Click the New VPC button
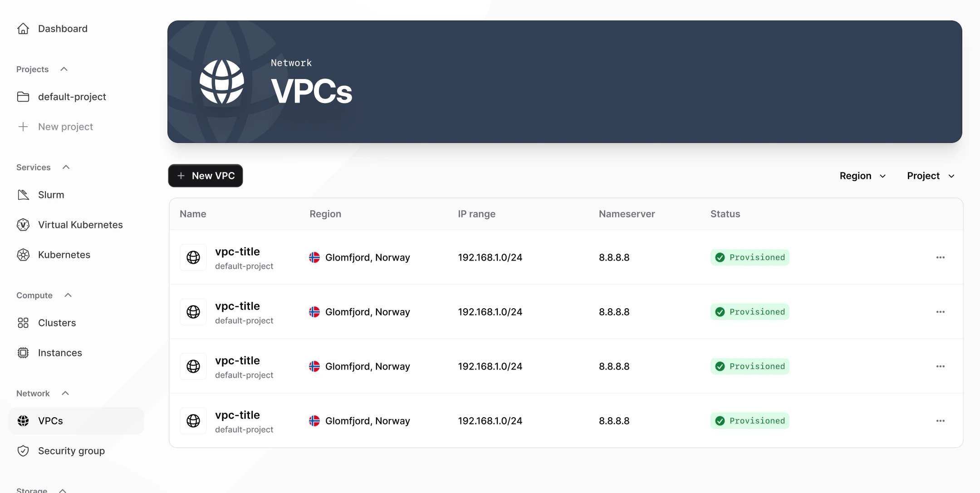 pos(205,176)
